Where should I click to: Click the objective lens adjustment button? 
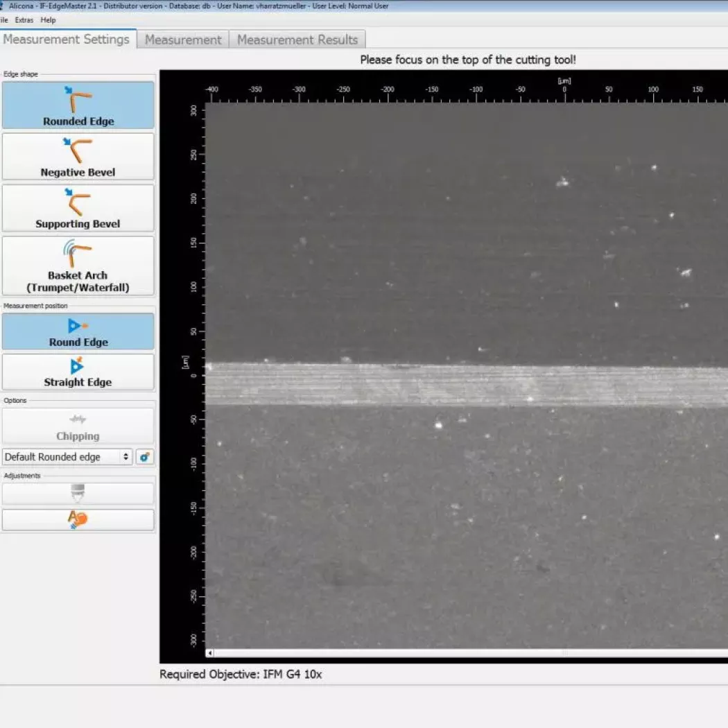point(78,494)
